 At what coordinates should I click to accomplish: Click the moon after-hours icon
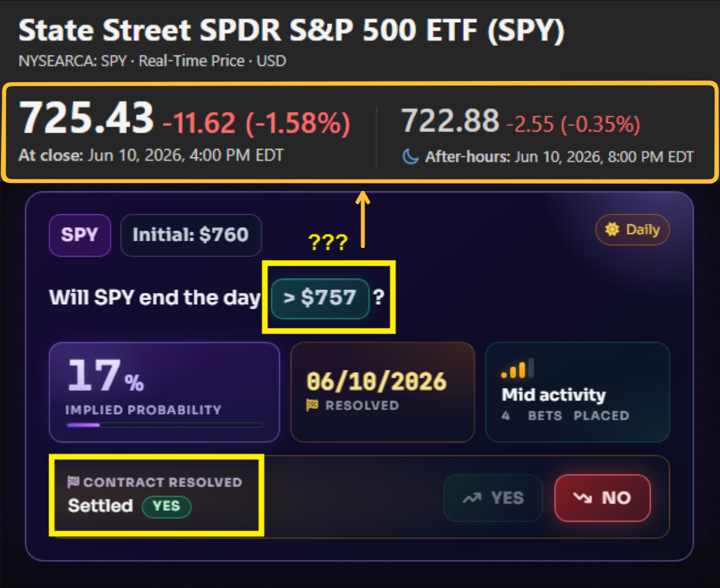410,156
